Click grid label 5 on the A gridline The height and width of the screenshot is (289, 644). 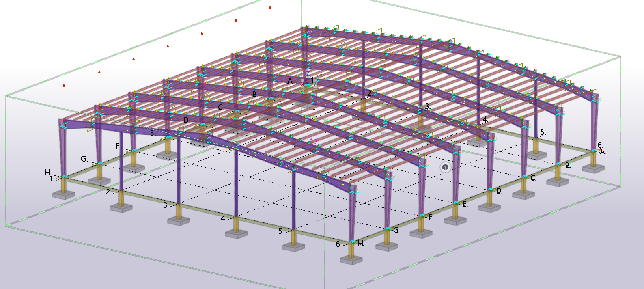[x=542, y=132]
